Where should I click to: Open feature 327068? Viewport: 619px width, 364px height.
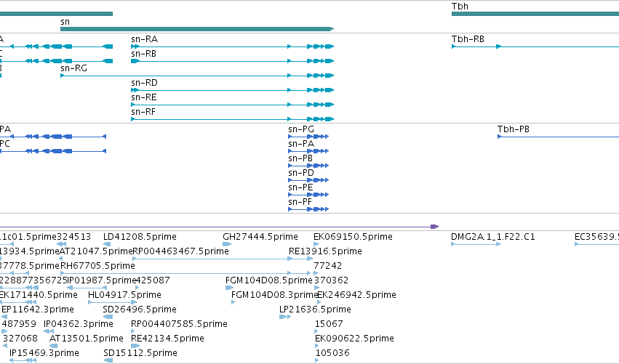pyautogui.click(x=20, y=339)
